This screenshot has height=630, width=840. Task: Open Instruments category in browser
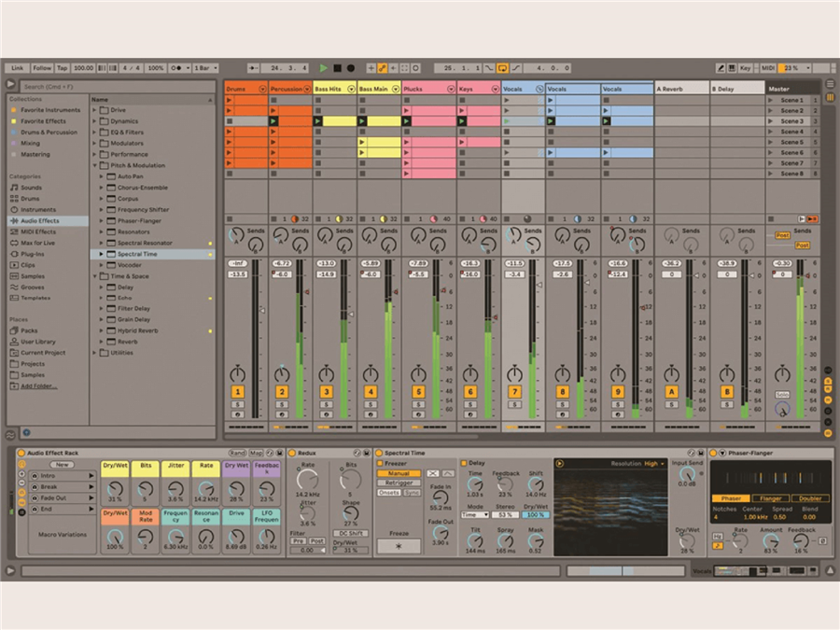(37, 209)
